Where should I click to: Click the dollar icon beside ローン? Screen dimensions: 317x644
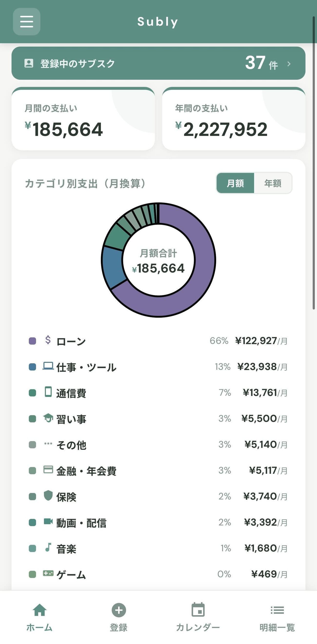[48, 340]
